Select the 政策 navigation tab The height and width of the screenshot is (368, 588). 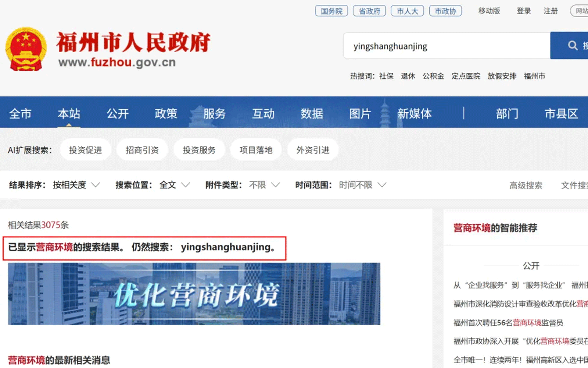click(166, 113)
